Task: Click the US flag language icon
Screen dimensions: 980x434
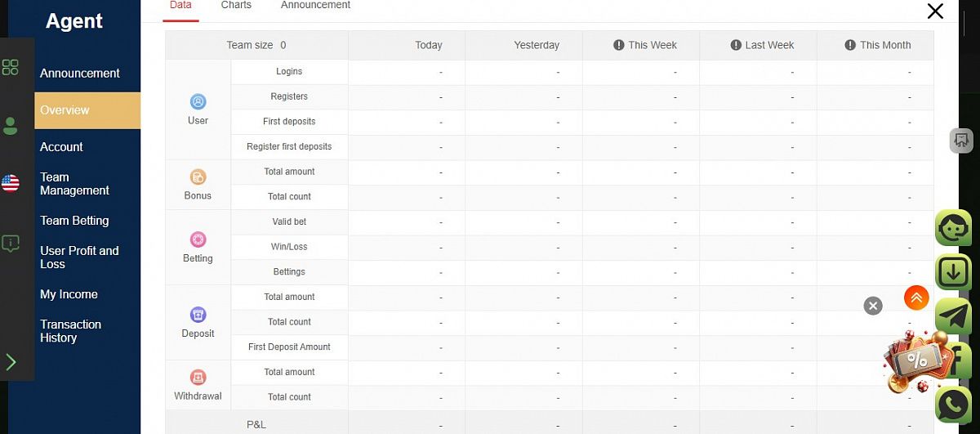Action: 11,184
